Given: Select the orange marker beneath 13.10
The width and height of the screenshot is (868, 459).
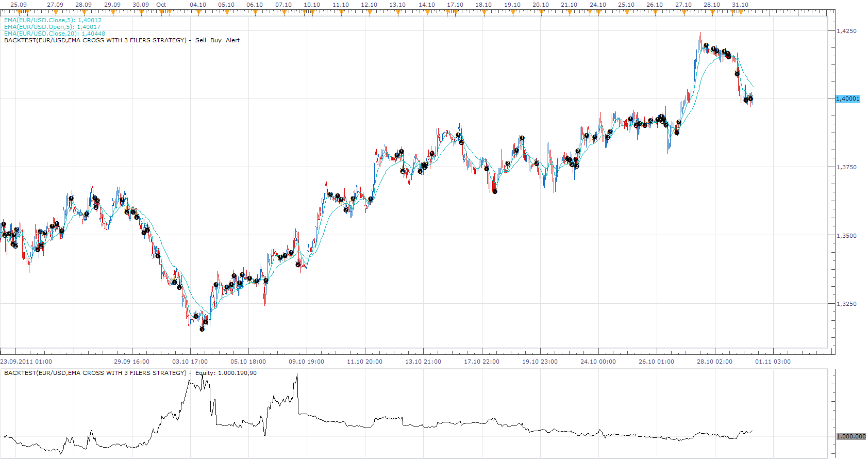Looking at the screenshot, I should point(398,12).
